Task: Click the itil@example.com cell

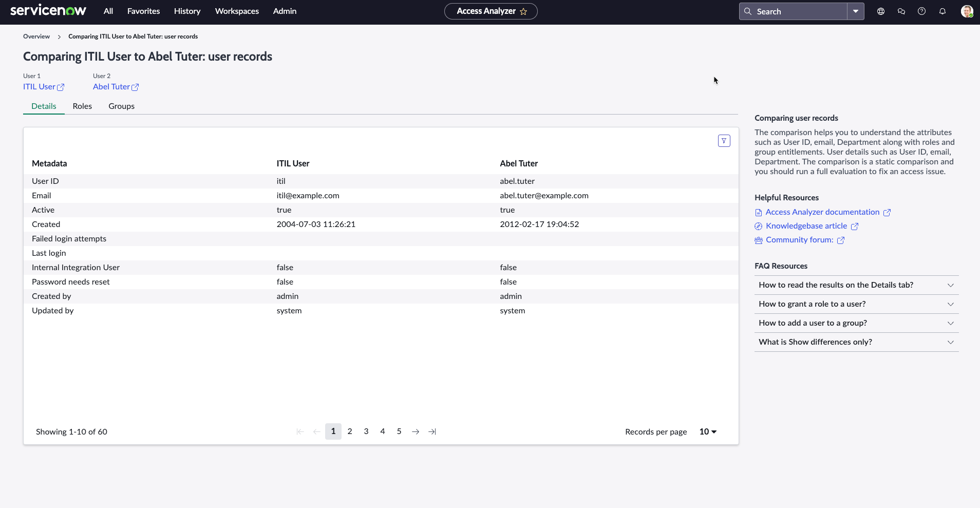Action: (308, 196)
